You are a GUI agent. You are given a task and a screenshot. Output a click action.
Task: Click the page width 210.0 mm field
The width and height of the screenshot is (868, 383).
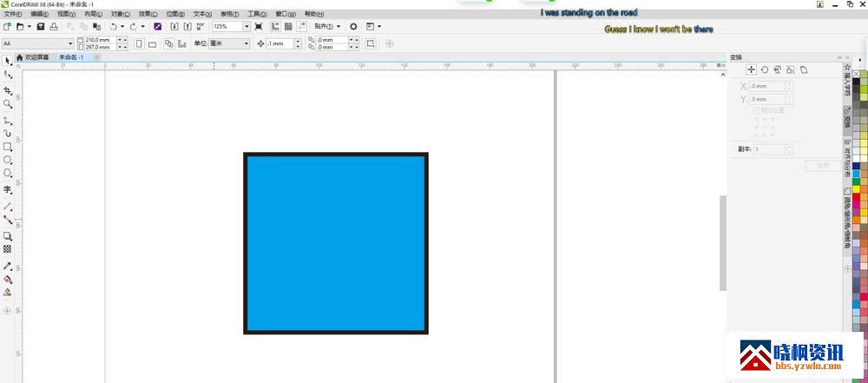click(100, 40)
